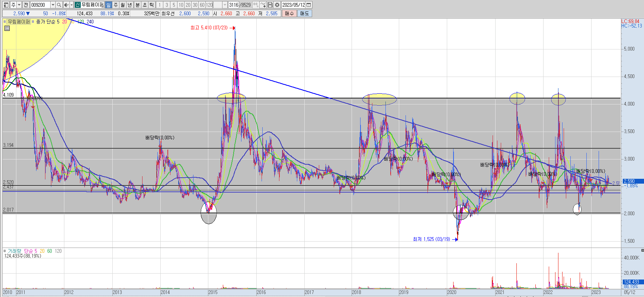Click the LC:69.84 indicator text
Screen dimensions: 644x297
pyautogui.click(x=630, y=22)
